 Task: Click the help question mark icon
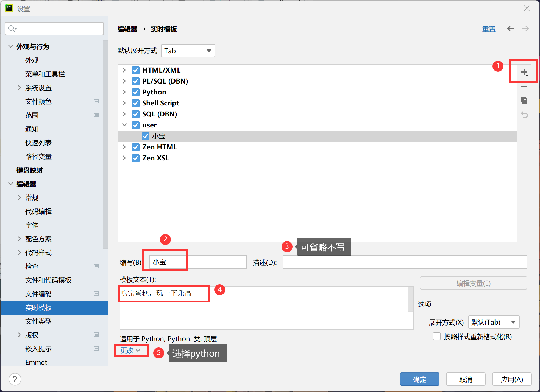pos(15,379)
